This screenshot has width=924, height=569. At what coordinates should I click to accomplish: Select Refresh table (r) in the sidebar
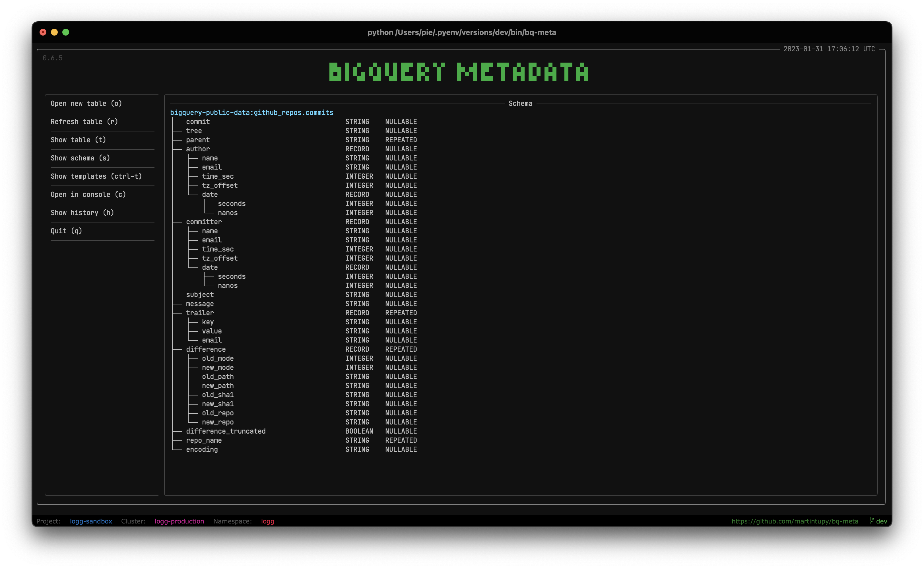pos(84,121)
